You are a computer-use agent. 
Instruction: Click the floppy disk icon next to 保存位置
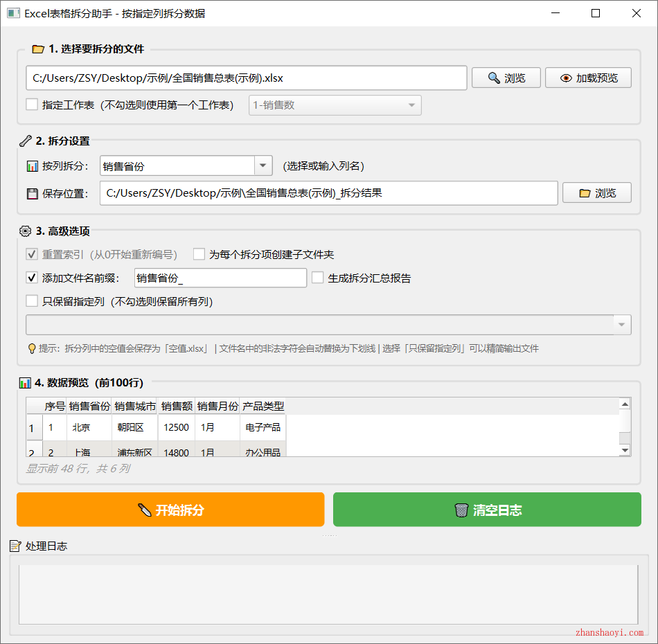(33, 194)
